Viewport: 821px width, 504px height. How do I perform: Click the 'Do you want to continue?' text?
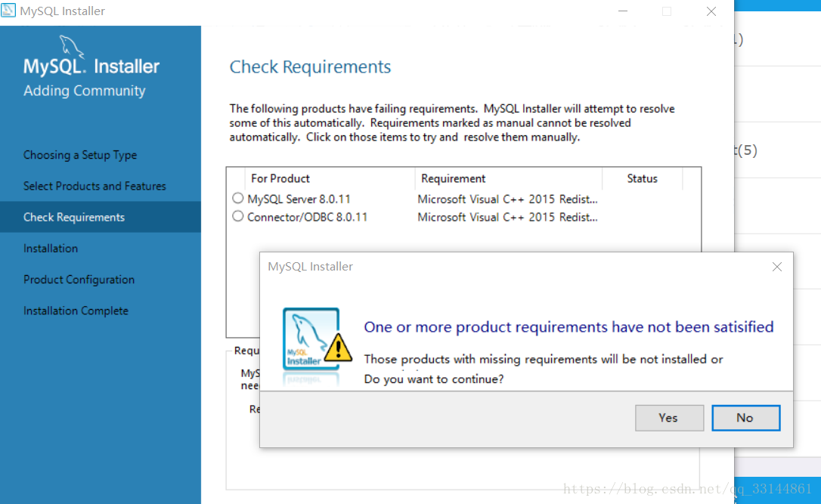[x=434, y=379]
